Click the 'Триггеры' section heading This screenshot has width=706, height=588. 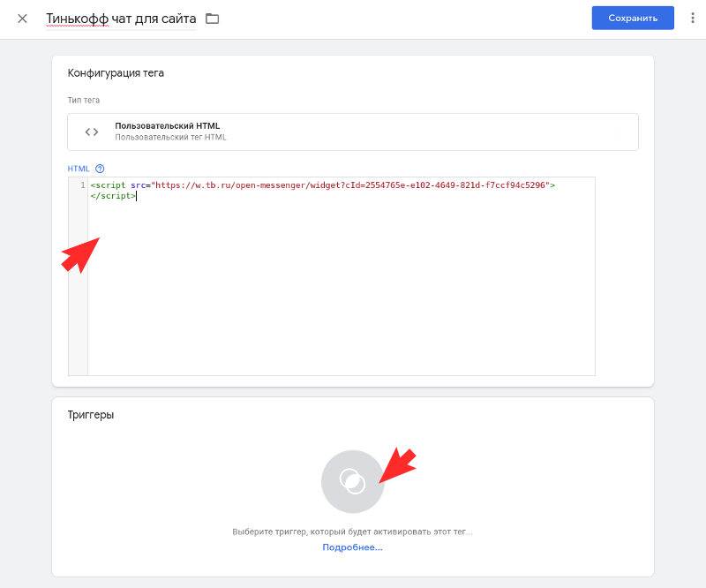click(91, 415)
